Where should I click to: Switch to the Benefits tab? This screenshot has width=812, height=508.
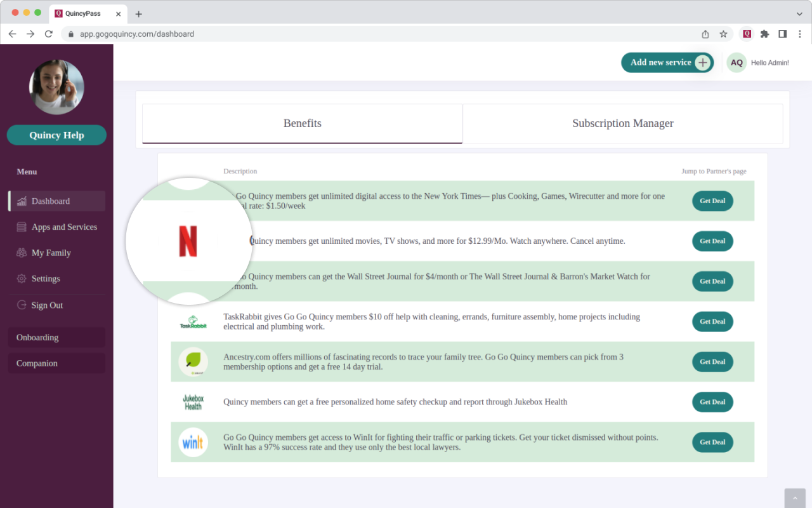[303, 124]
